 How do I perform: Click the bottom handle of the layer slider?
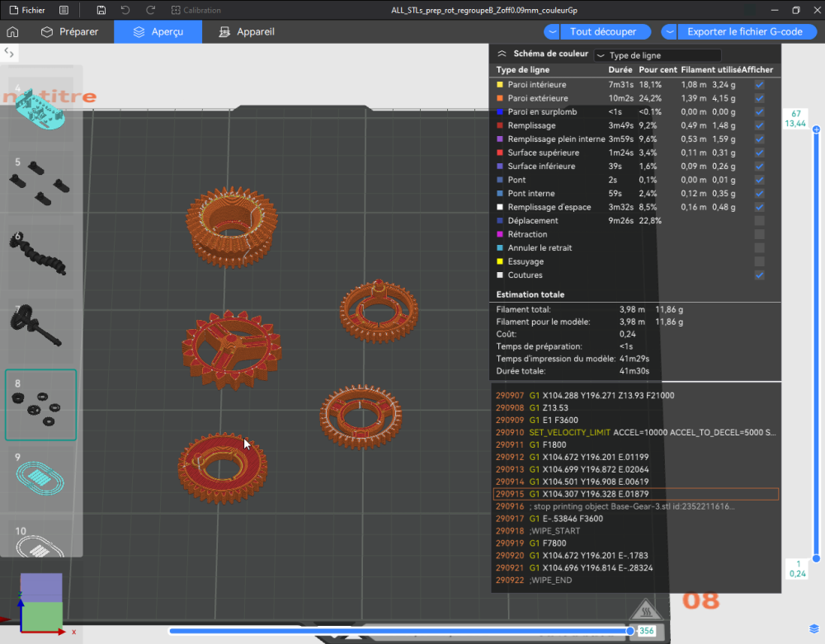[816, 558]
